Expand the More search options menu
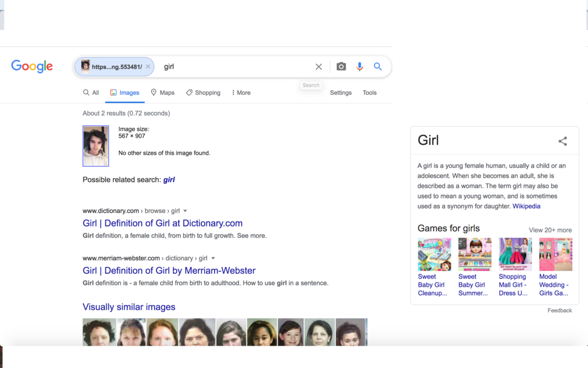Viewport: 588px width, 368px height. click(x=241, y=93)
